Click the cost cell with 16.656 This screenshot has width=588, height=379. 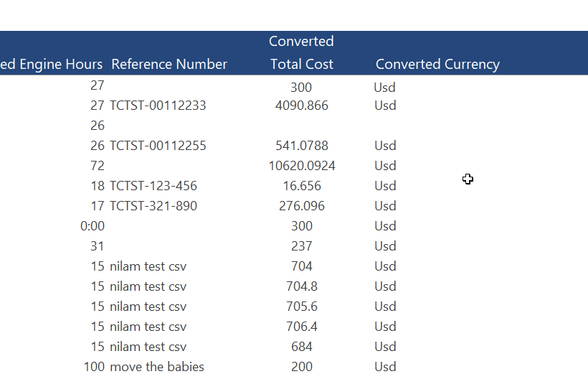(301, 186)
